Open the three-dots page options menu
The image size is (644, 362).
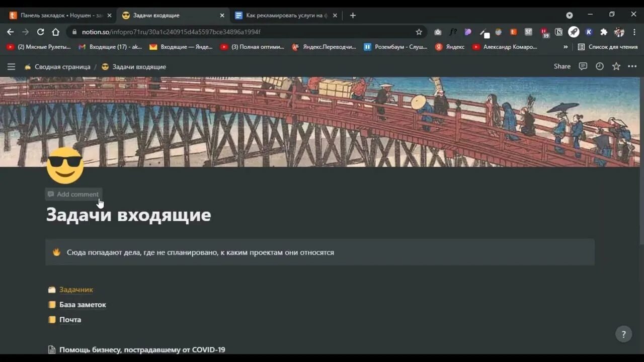pos(632,66)
